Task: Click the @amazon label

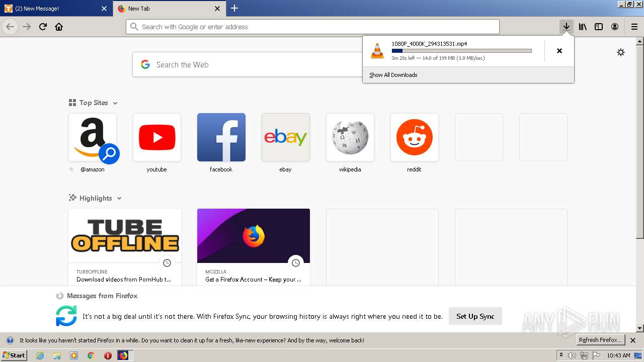Action: 93,169
